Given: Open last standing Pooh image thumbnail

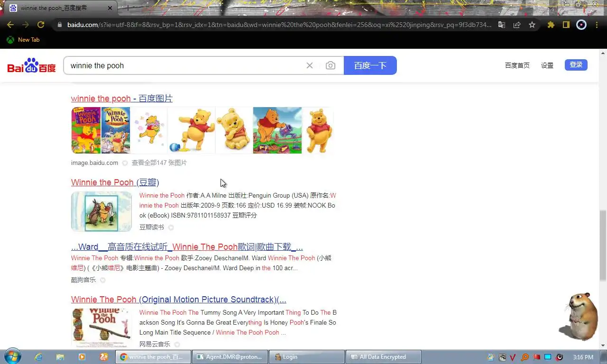Looking at the screenshot, I should click(x=318, y=130).
